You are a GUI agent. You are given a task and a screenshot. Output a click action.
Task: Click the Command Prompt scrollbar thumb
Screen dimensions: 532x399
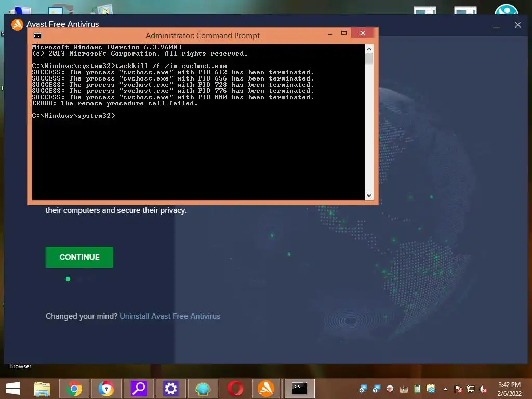(x=369, y=59)
